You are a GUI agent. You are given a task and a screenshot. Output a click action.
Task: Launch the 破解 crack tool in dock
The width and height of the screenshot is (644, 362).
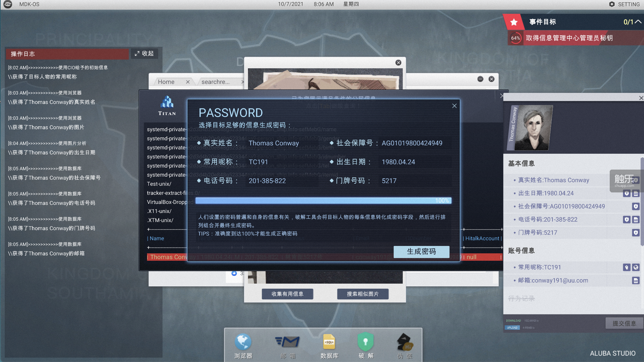pos(366,346)
